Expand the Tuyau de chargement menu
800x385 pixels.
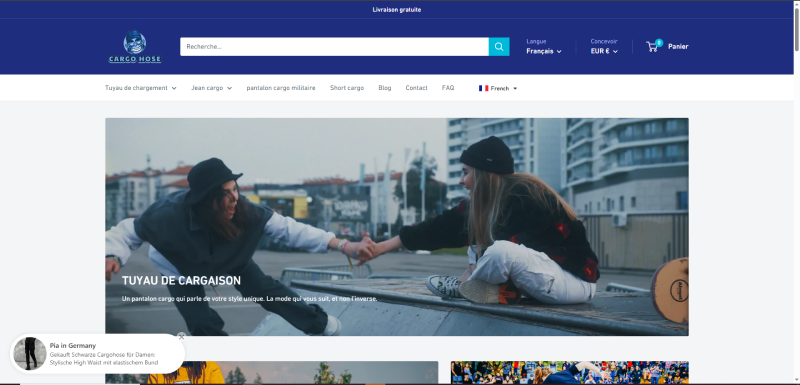141,88
